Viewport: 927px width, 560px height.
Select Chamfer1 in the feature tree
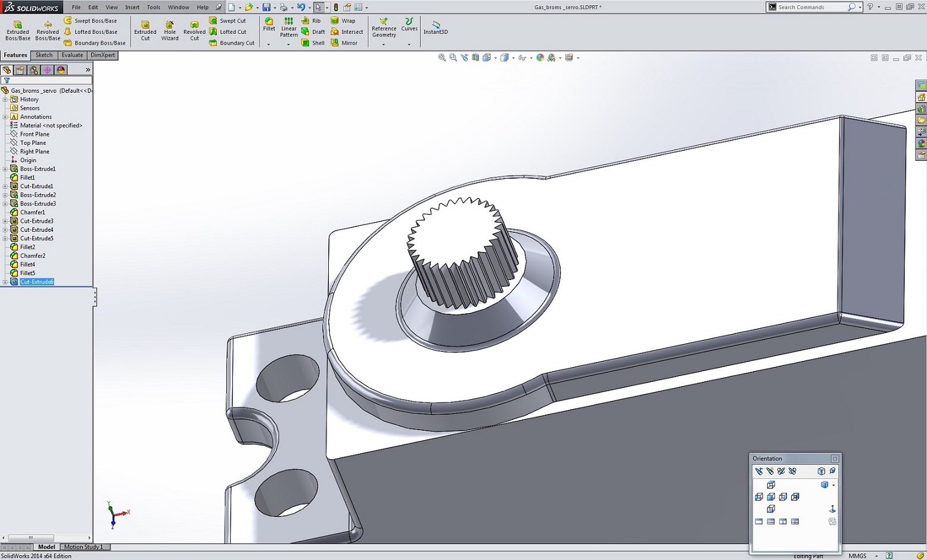[32, 212]
